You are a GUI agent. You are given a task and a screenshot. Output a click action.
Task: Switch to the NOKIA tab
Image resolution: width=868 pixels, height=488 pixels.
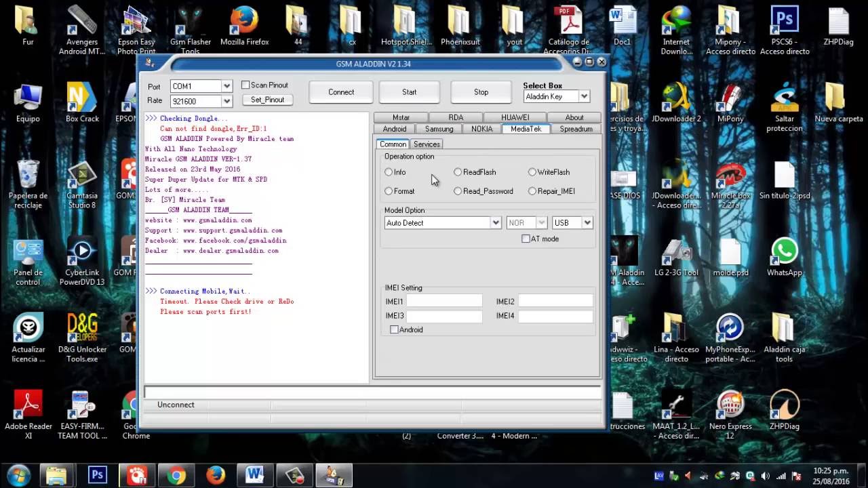482,129
